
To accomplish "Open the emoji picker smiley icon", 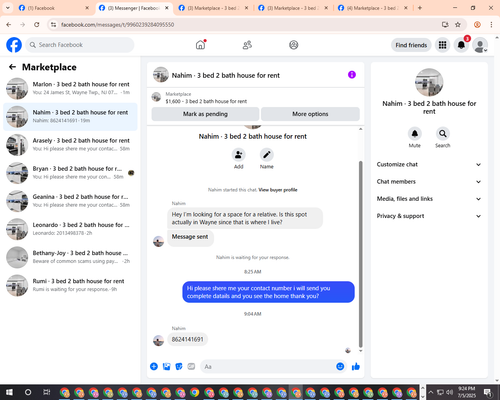I will pos(340,366).
